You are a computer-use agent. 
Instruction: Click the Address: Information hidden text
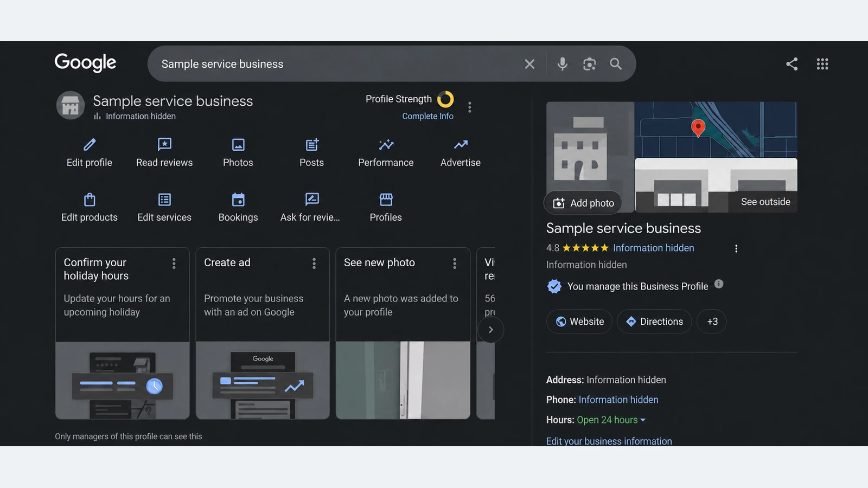click(606, 380)
